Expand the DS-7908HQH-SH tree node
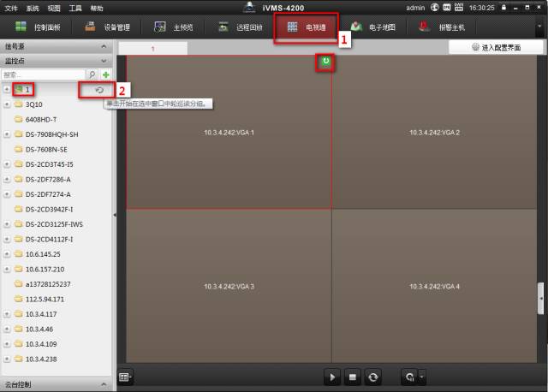The height and width of the screenshot is (392, 548). [x=8, y=134]
